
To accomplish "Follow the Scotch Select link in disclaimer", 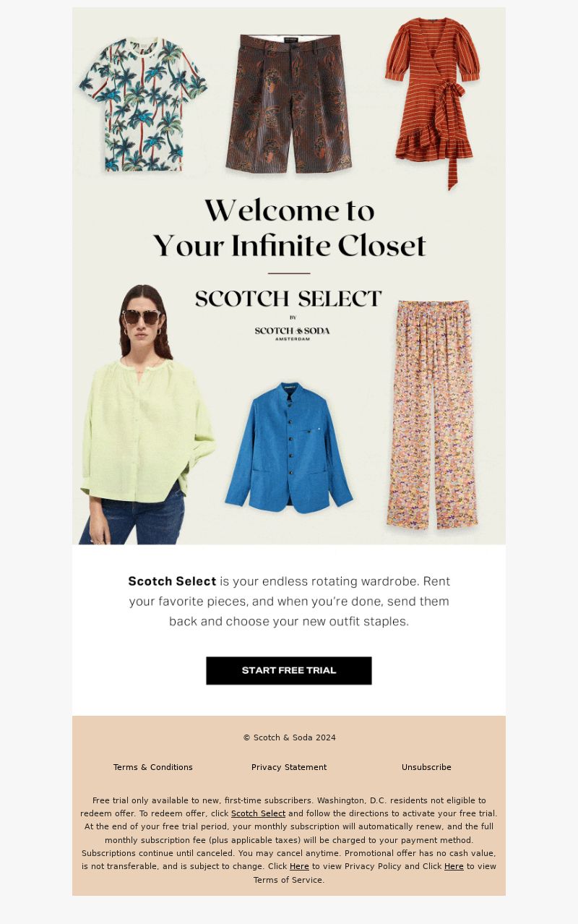I will coord(258,813).
